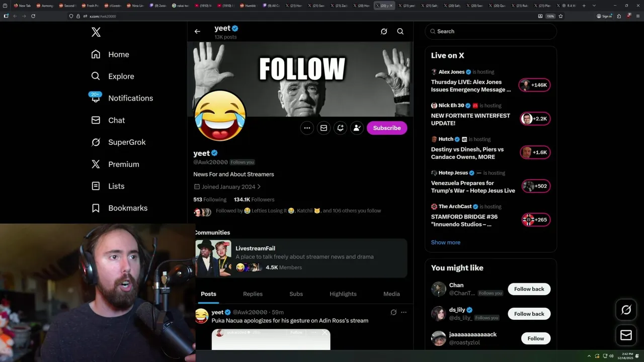Click the following person icon button

(x=357, y=128)
